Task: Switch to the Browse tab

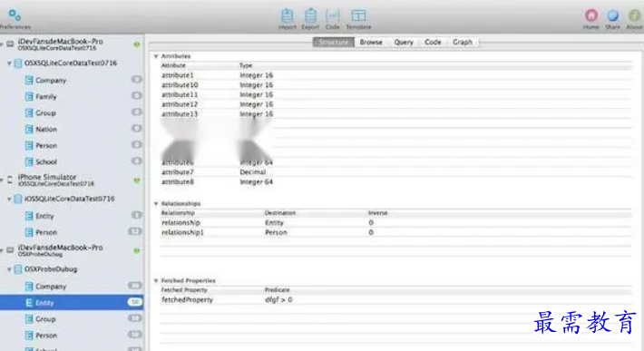Action: coord(371,42)
